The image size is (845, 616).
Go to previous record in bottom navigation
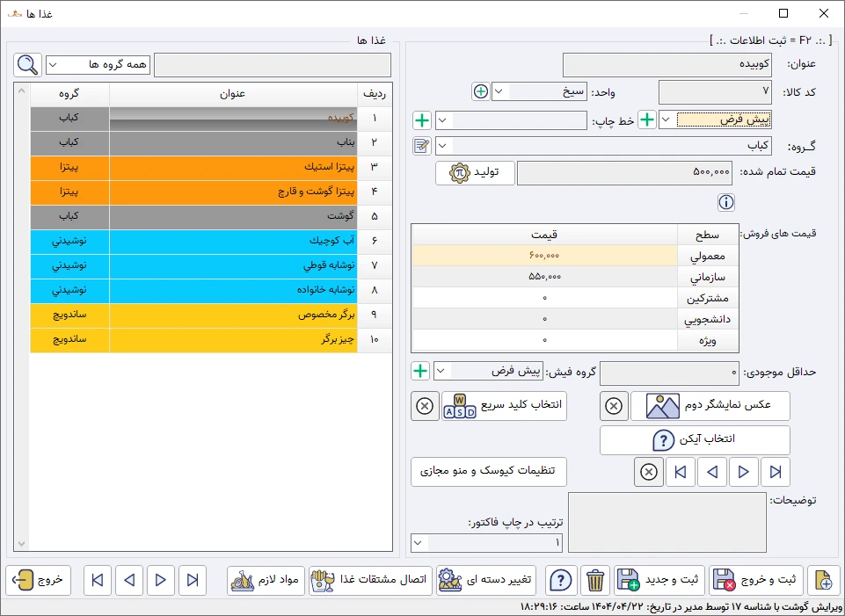(x=129, y=580)
